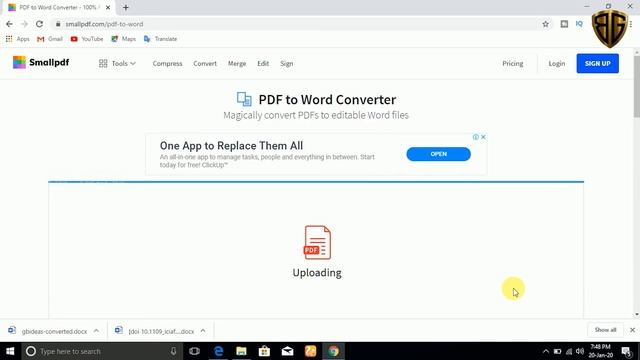The height and width of the screenshot is (360, 640).
Task: Click the PDF to Word converter icon
Action: coord(244,99)
